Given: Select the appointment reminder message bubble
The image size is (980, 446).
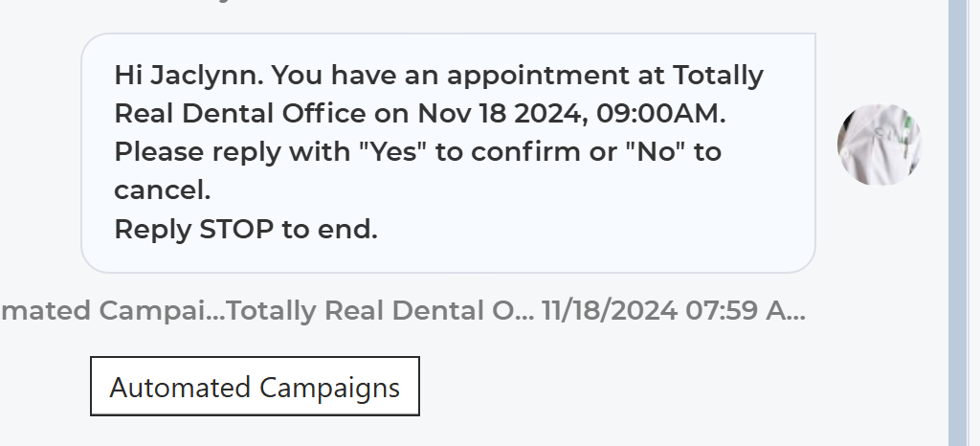Looking at the screenshot, I should 448,153.
